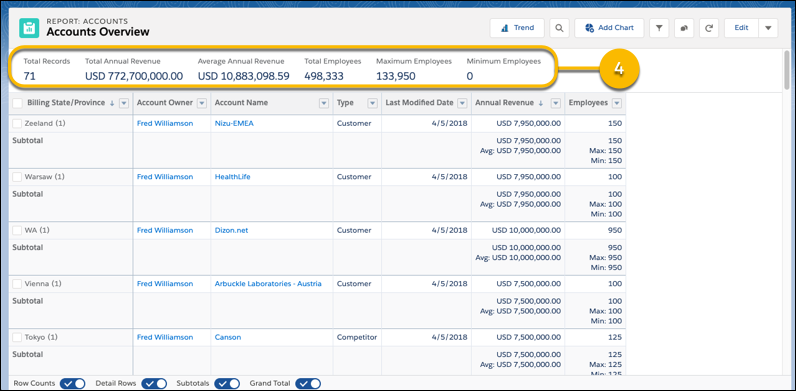Open the Trend view

pyautogui.click(x=517, y=28)
